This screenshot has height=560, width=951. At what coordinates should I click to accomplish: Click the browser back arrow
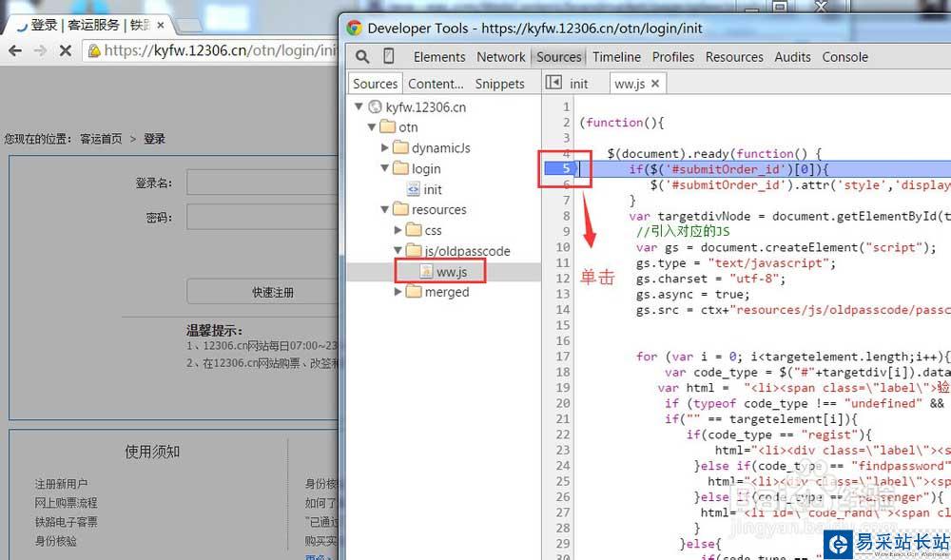pos(15,50)
